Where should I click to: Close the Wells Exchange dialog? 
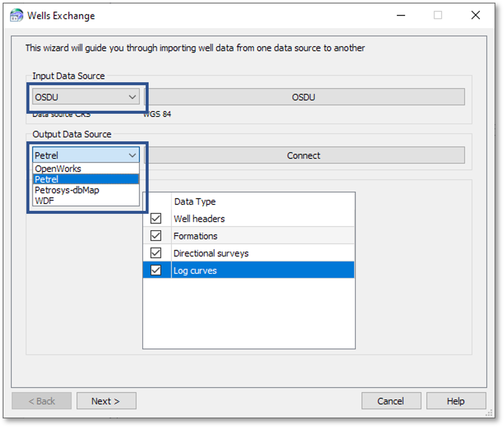coord(475,15)
